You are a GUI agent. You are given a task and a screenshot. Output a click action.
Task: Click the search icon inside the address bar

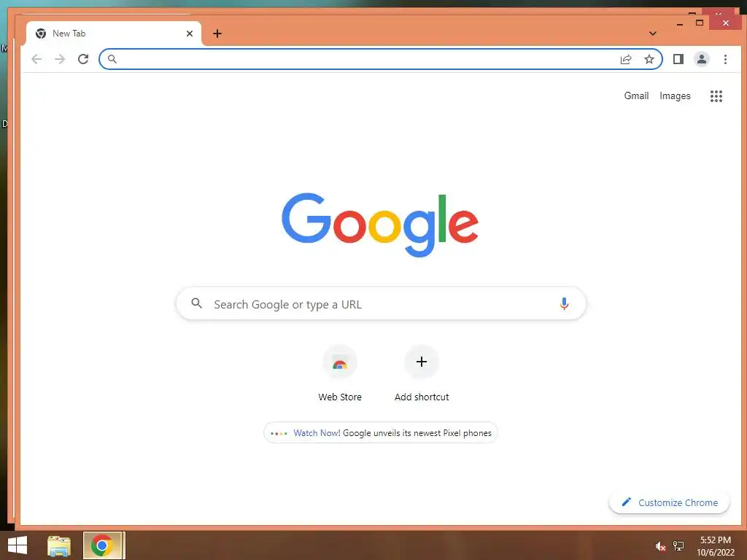(x=112, y=59)
